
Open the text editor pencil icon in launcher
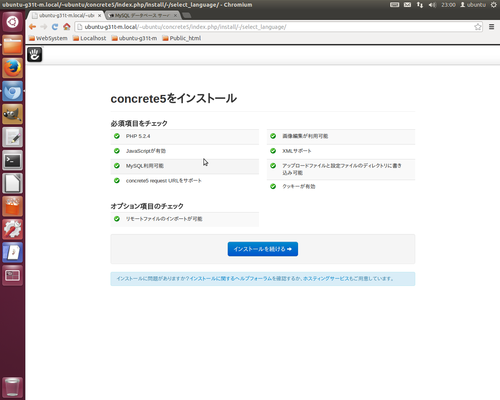(13, 137)
